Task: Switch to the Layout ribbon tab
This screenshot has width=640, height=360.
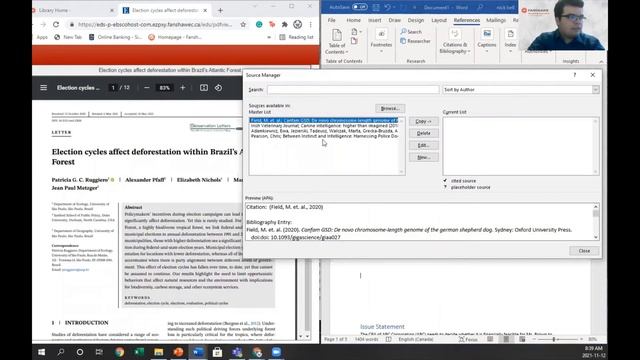Action: [x=439, y=20]
